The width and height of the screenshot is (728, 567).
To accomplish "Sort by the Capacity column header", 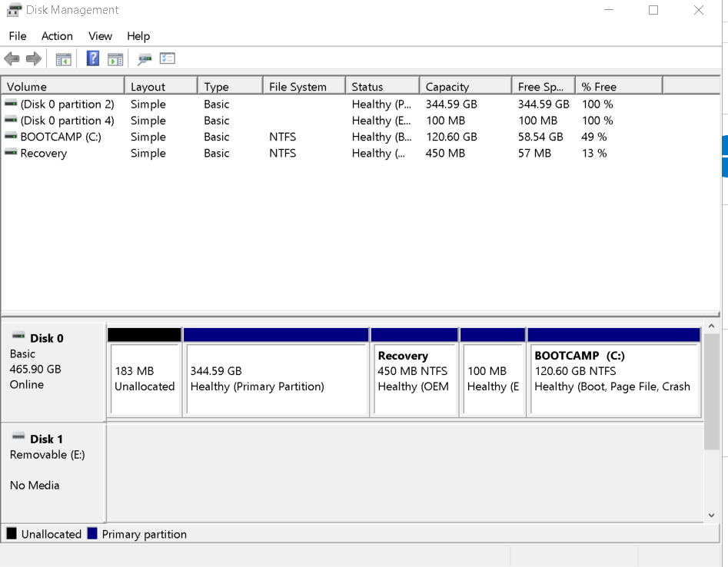I will pyautogui.click(x=466, y=87).
